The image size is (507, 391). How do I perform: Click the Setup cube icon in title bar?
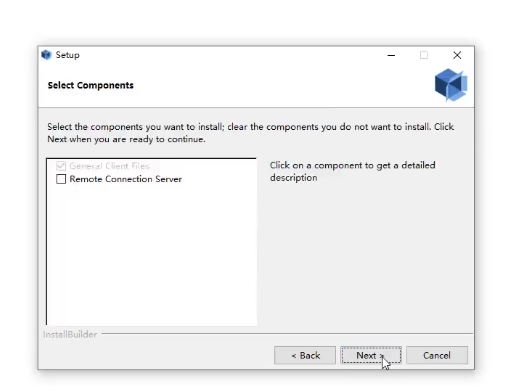pyautogui.click(x=46, y=55)
